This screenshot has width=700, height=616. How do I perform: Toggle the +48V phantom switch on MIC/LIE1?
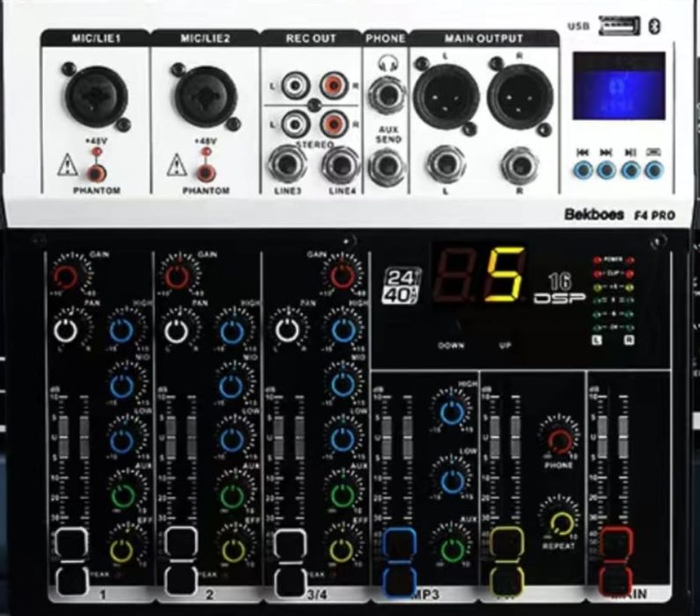(x=97, y=172)
